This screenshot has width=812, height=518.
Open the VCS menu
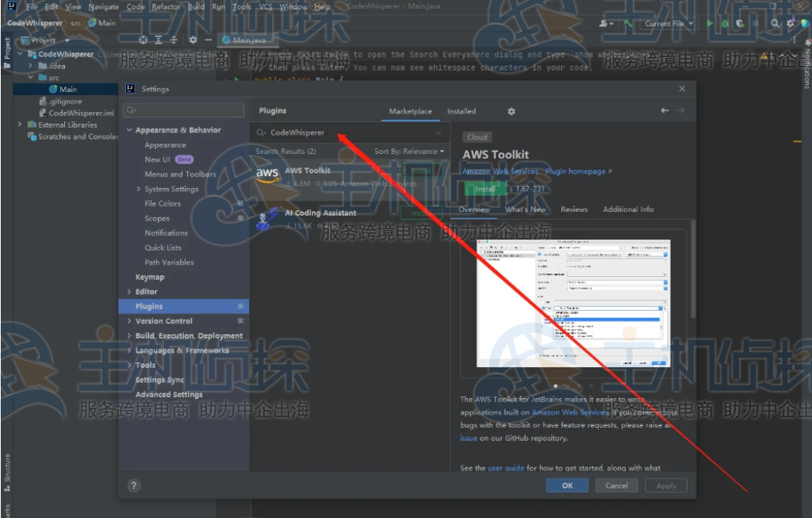(266, 6)
